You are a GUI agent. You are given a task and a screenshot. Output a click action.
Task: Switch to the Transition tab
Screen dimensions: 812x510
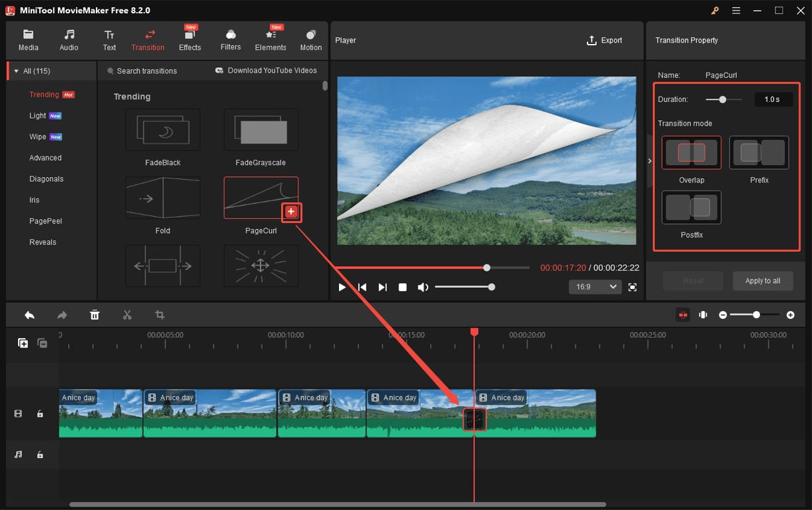[148, 40]
